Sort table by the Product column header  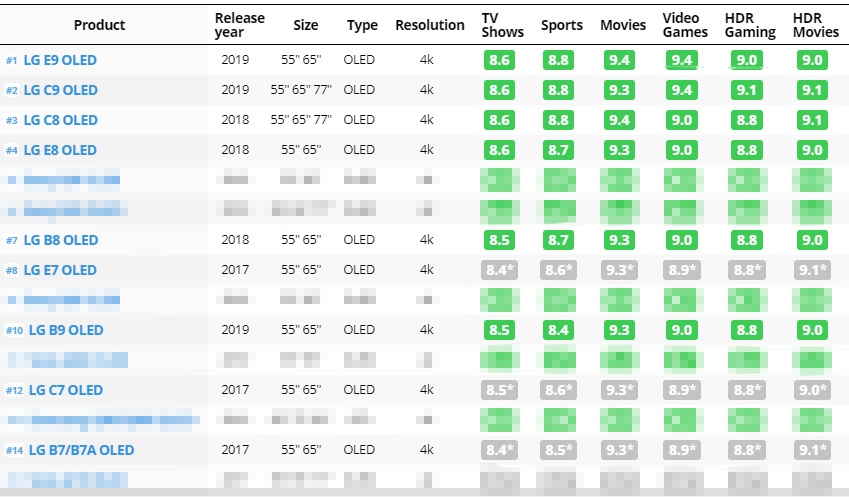tap(99, 25)
